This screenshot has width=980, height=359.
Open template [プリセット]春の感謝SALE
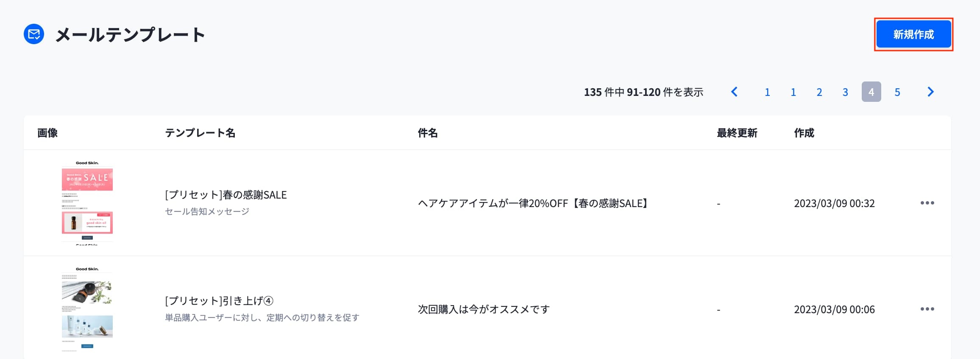226,195
